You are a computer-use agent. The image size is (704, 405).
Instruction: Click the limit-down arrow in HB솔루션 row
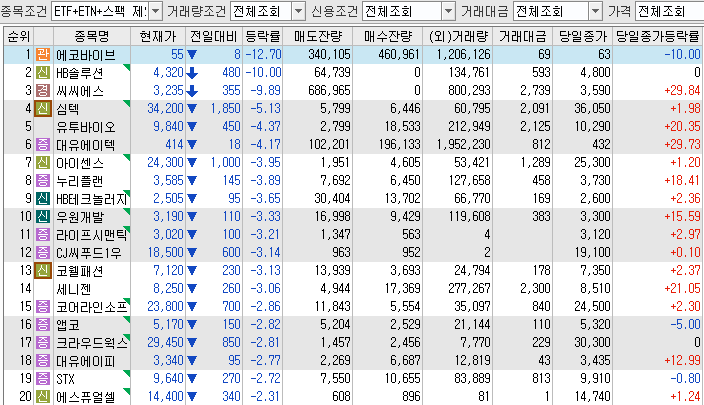(x=192, y=73)
